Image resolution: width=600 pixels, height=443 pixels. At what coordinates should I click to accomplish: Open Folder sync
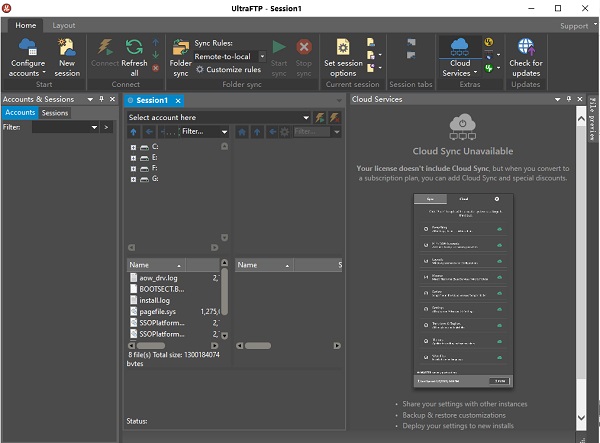180,57
